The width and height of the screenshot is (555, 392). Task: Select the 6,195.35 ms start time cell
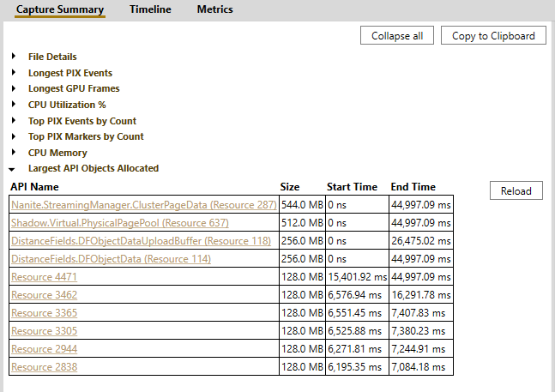coord(357,367)
